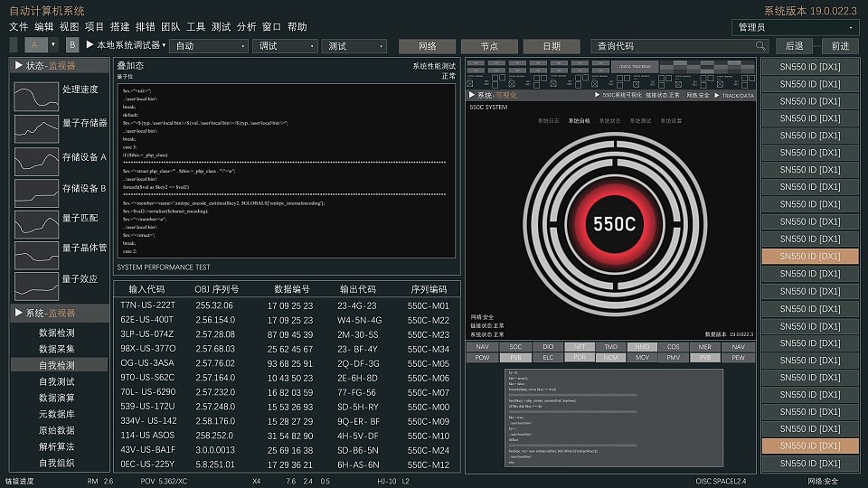Click the 量子晶体管 graph icon
Viewport: 868px width, 488px height.
[x=36, y=256]
